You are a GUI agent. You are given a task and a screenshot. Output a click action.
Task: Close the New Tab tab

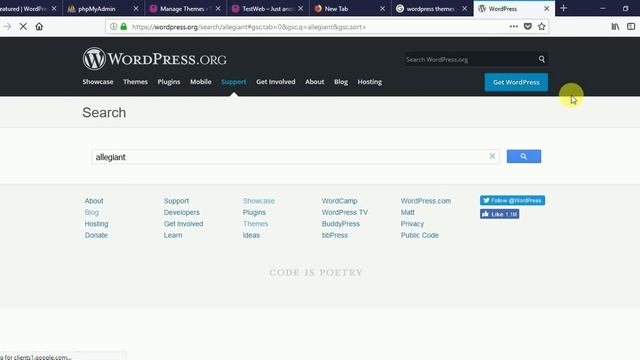382,8
